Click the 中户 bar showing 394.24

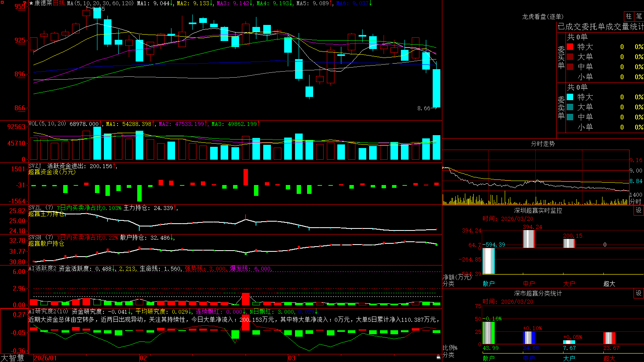click(x=528, y=239)
